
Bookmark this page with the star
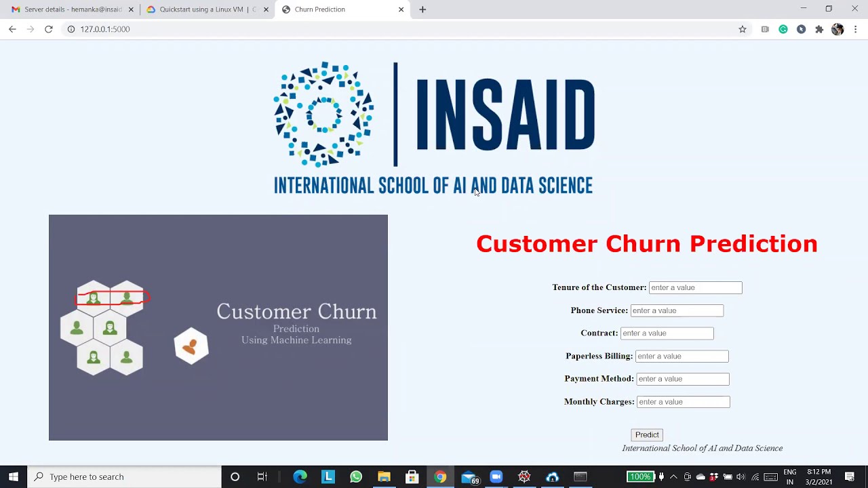click(743, 29)
